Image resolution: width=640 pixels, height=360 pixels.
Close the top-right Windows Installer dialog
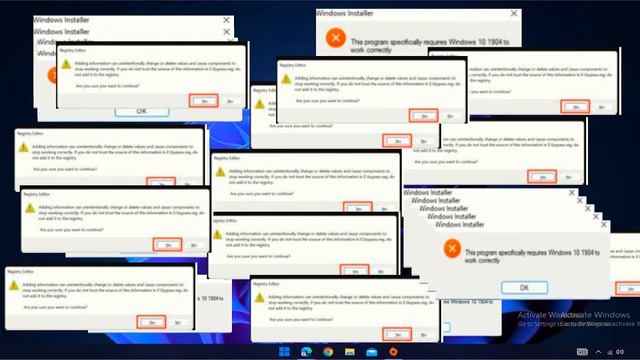tap(514, 13)
